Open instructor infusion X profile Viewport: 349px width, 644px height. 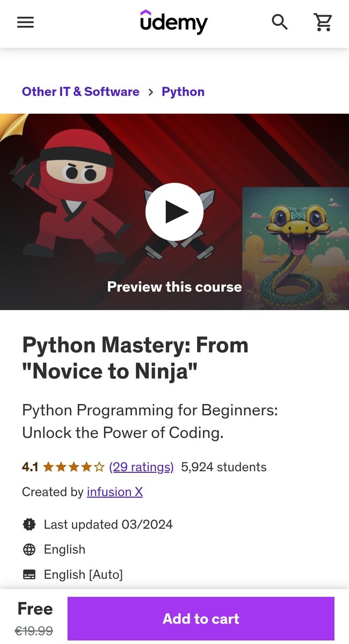click(x=115, y=492)
